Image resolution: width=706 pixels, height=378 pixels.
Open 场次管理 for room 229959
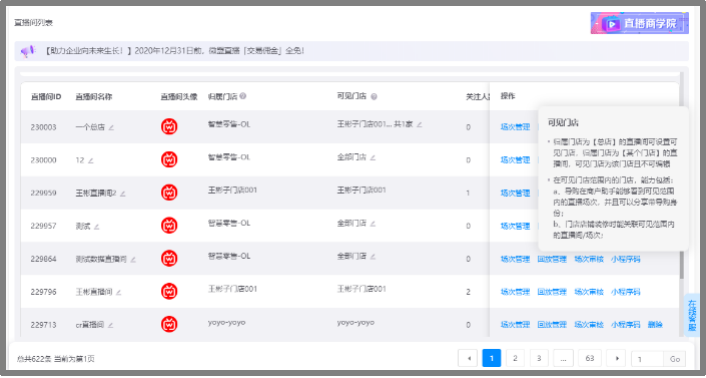click(x=515, y=193)
